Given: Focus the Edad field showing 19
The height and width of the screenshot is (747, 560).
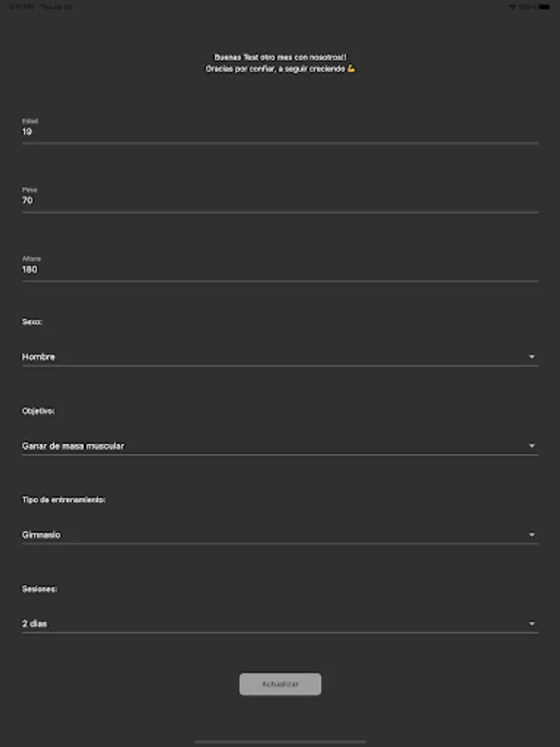Looking at the screenshot, I should pos(280,131).
